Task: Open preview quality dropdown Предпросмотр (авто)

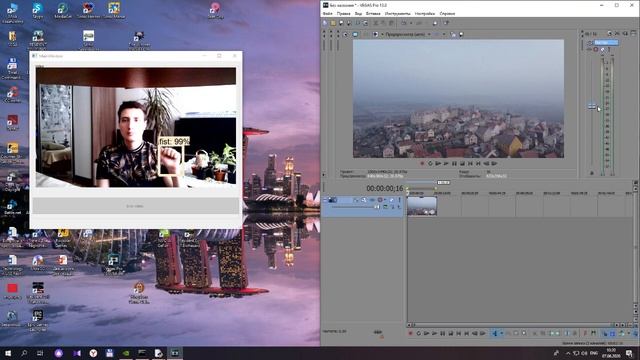Action: [408, 35]
